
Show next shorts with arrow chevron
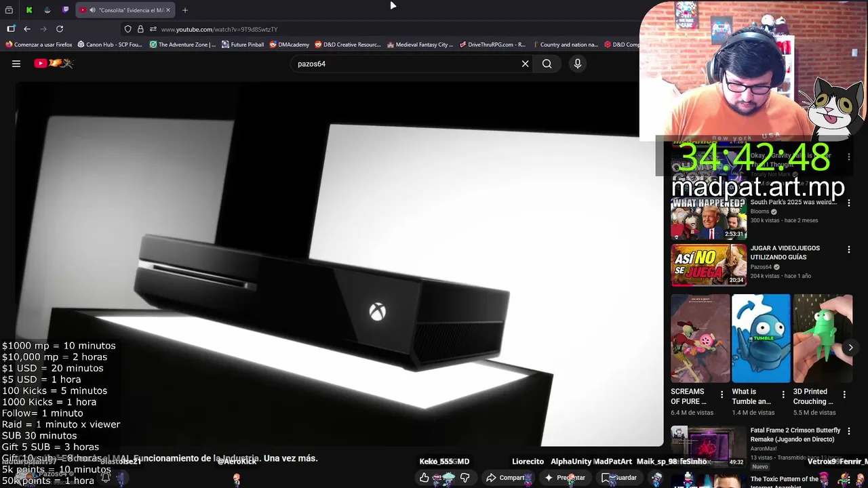[850, 348]
